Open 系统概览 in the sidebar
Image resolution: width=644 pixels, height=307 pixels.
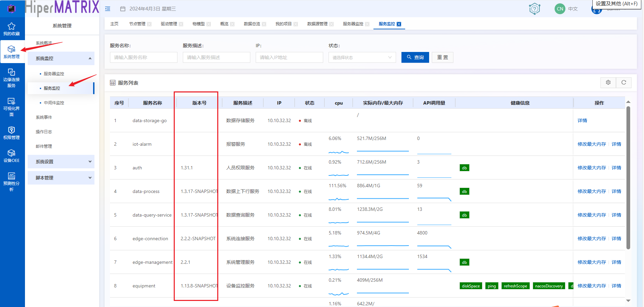pos(44,43)
